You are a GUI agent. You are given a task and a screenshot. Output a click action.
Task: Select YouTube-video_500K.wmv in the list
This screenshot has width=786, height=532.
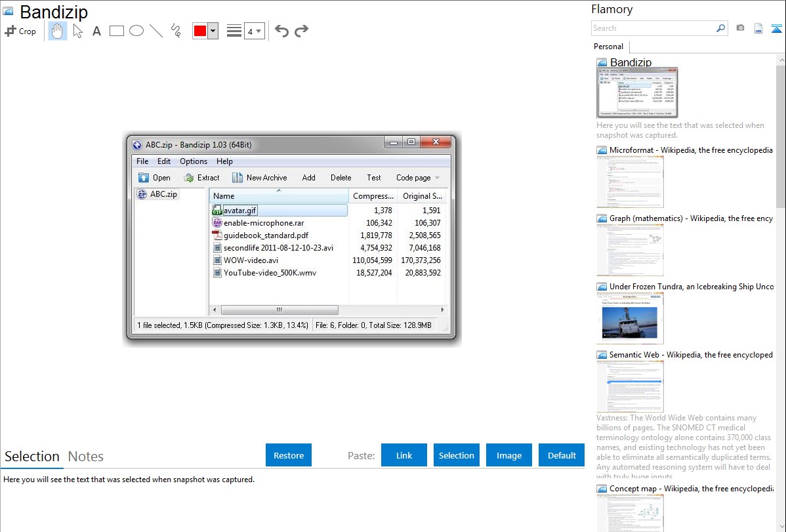tap(270, 274)
